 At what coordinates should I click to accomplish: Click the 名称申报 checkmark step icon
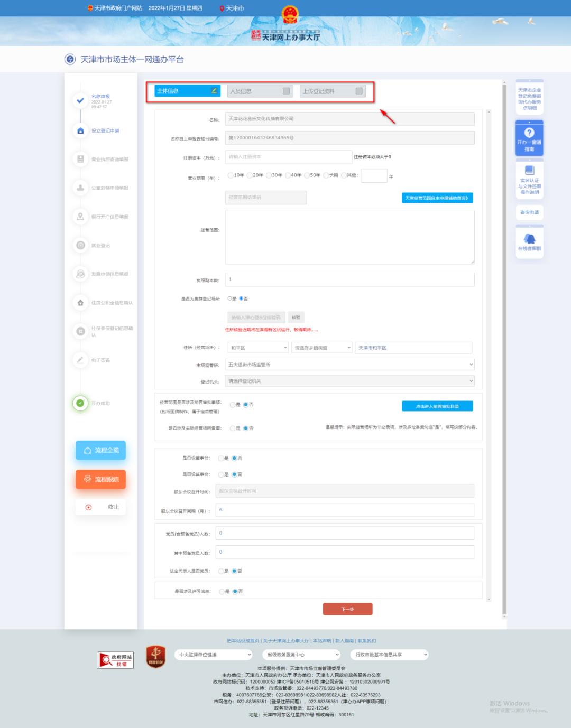coord(80,100)
